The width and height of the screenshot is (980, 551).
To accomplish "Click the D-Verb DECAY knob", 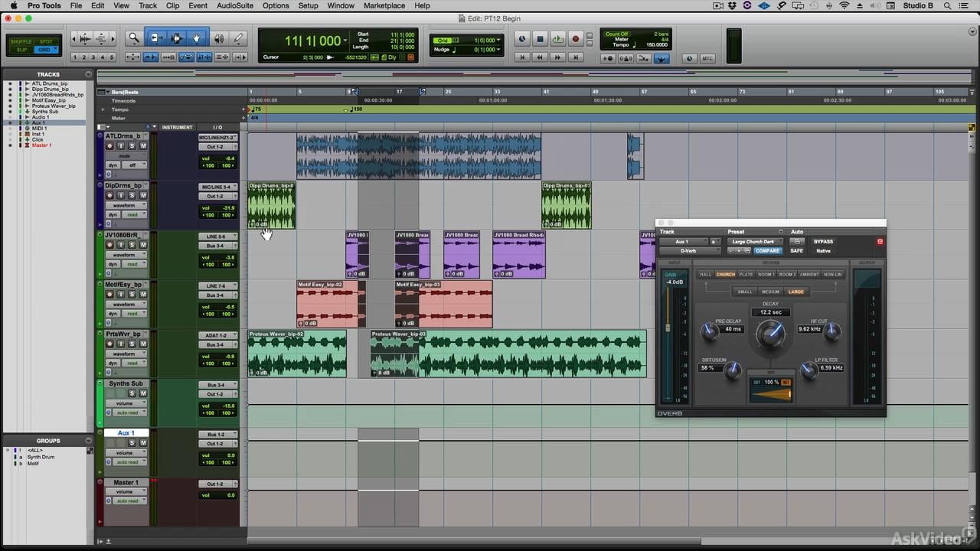I will coord(770,334).
